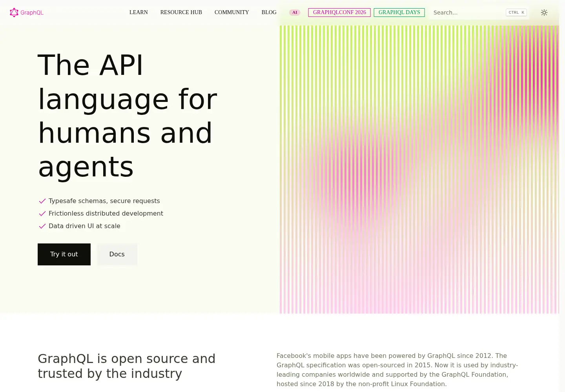Click the CTRL K shortcut badge
Viewport: 565px width, 392px height.
(516, 13)
